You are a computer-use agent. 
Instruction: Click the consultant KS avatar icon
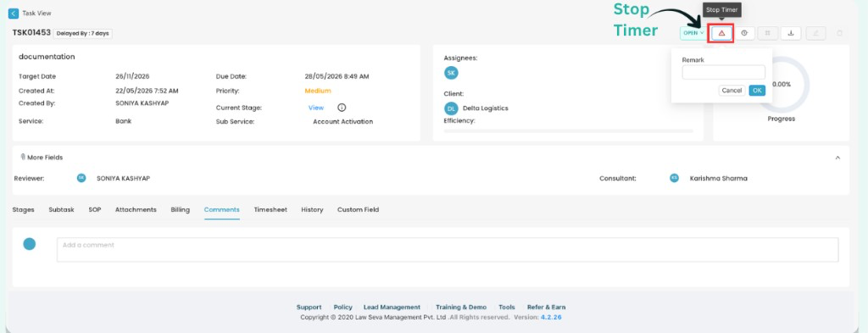pyautogui.click(x=674, y=178)
